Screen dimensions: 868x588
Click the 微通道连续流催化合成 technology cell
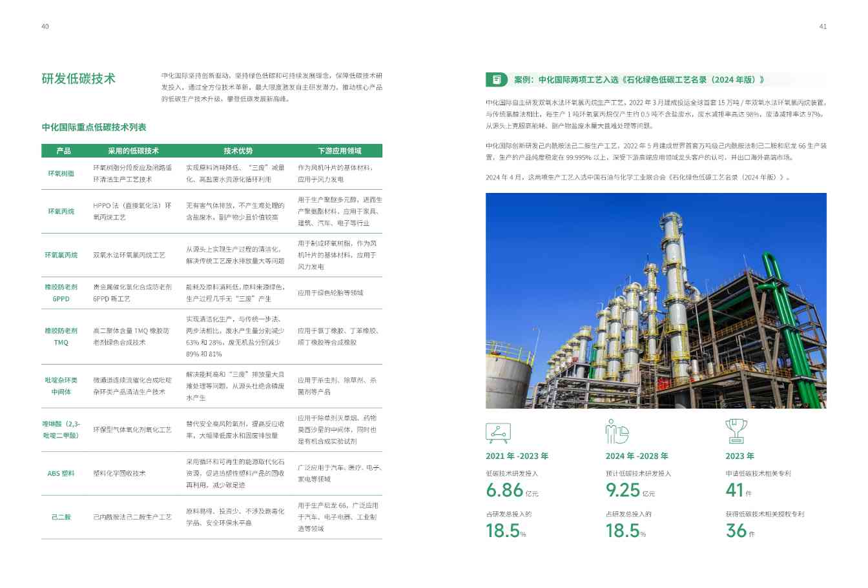[x=132, y=386]
